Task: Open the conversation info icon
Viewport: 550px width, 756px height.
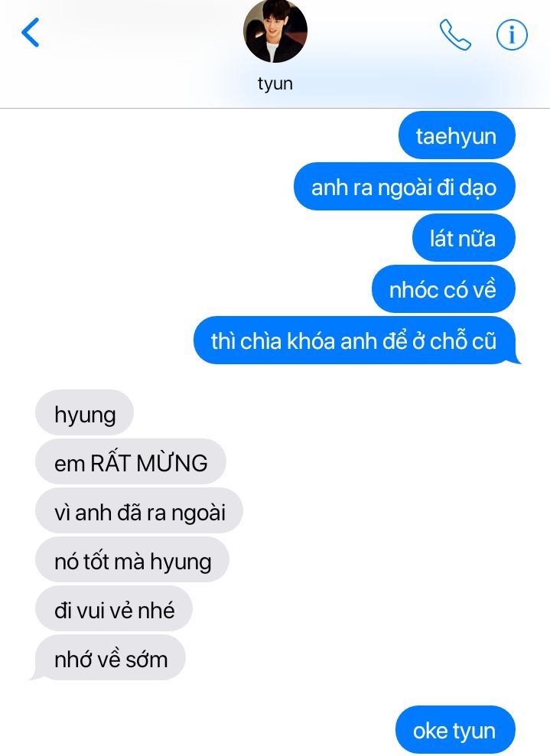Action: click(512, 34)
